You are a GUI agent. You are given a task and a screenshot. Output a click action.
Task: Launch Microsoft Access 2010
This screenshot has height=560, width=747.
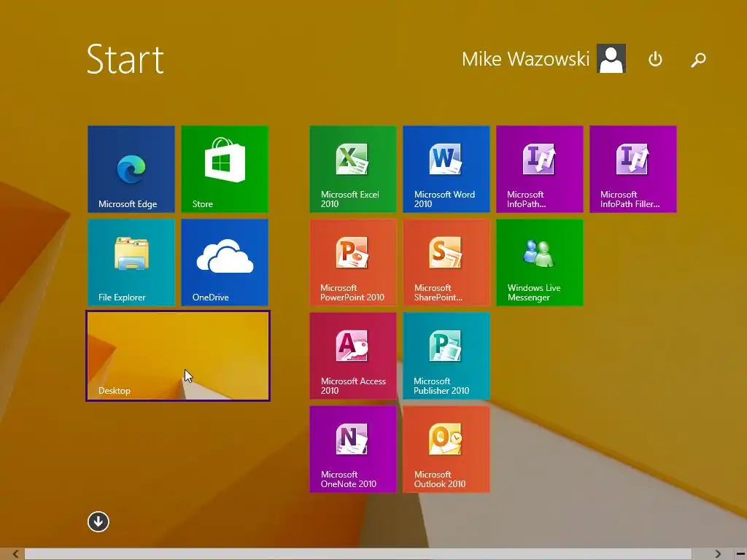click(353, 356)
